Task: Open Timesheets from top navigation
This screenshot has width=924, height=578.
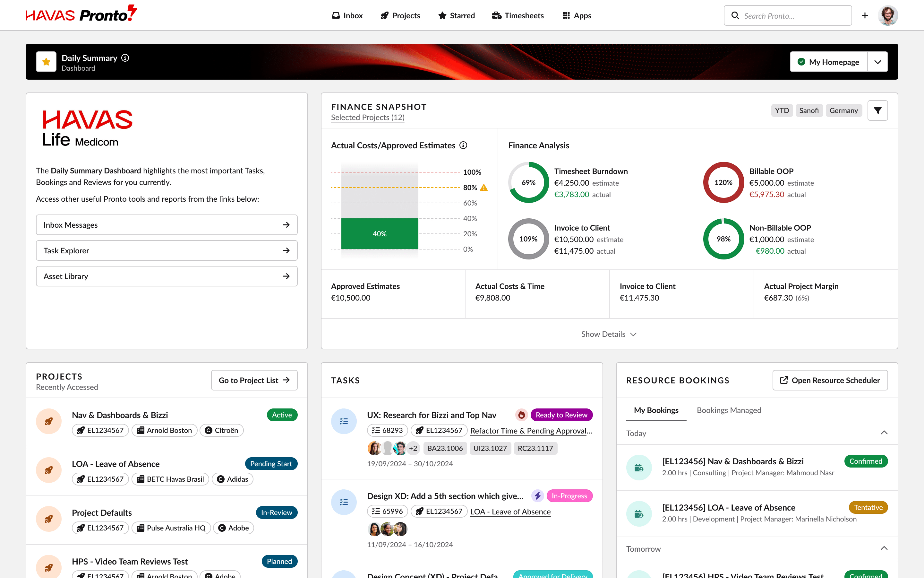Action: 518,16
